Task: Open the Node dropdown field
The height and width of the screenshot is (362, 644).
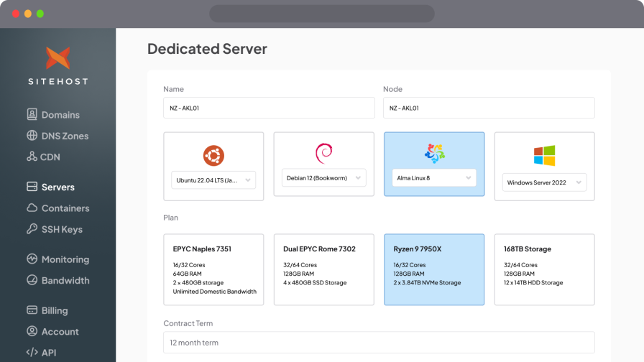Action: [x=489, y=108]
